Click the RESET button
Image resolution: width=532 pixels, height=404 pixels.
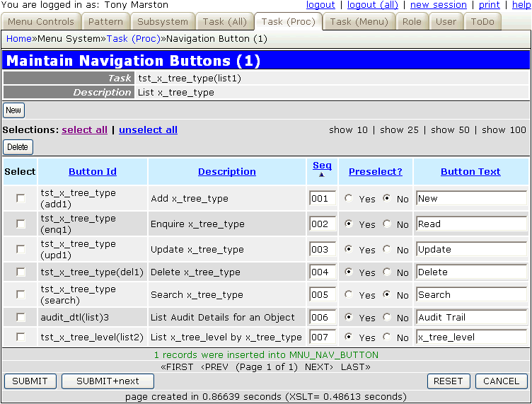448,381
